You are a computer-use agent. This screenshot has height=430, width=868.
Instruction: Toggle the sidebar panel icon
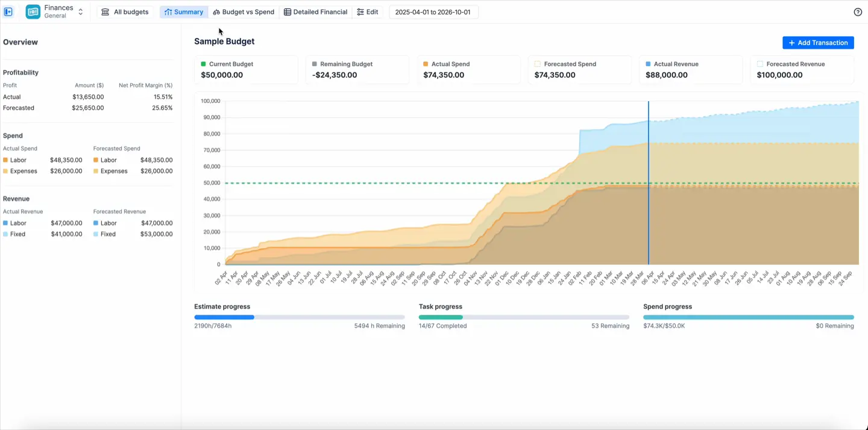[8, 11]
